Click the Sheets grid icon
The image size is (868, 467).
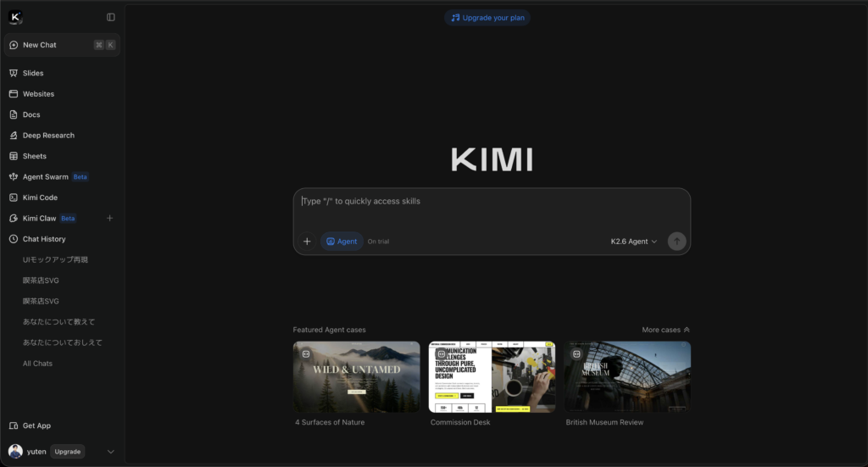[14, 156]
